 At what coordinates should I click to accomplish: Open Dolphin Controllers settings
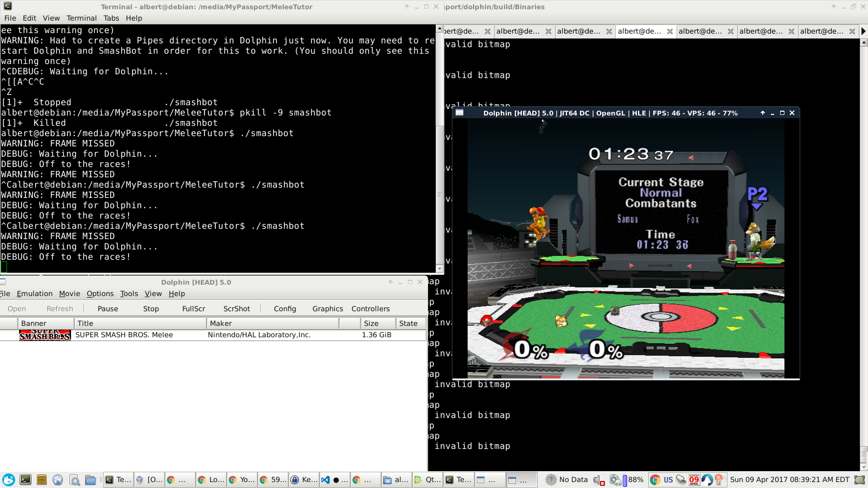click(x=371, y=309)
